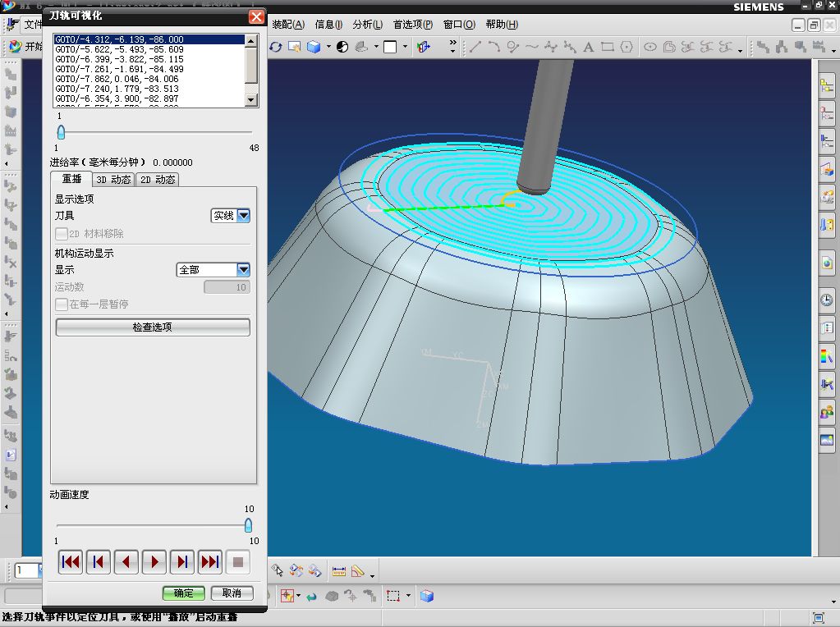The image size is (840, 627).
Task: Click the stop playback button
Action: (238, 561)
